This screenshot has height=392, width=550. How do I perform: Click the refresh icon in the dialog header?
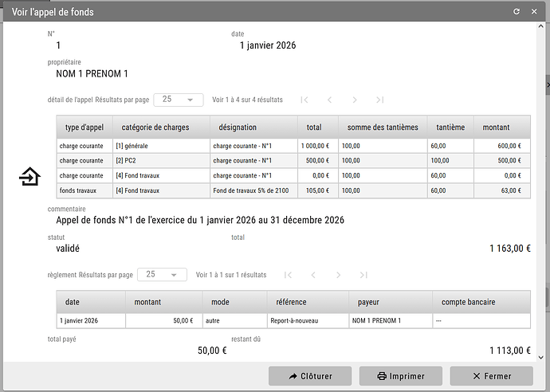point(517,12)
